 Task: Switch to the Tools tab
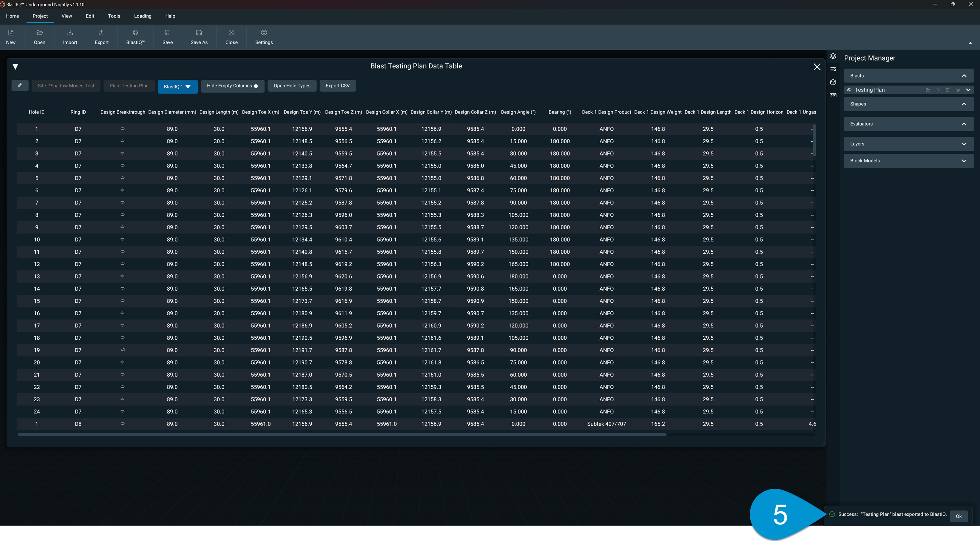(114, 16)
